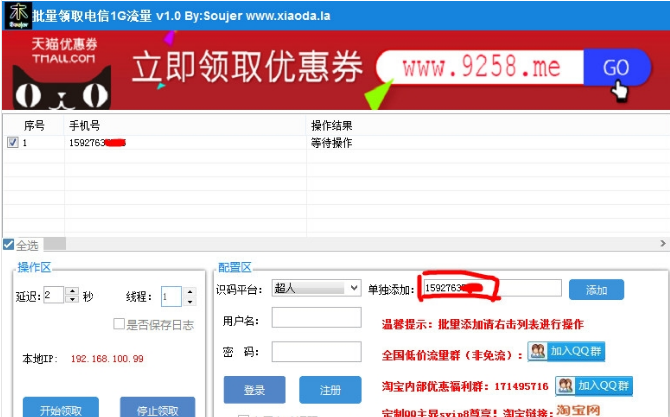Click the 操作结果 column header

coord(332,126)
